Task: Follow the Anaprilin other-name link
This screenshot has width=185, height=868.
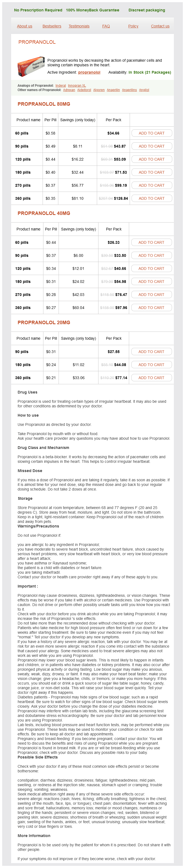Action: (x=113, y=90)
